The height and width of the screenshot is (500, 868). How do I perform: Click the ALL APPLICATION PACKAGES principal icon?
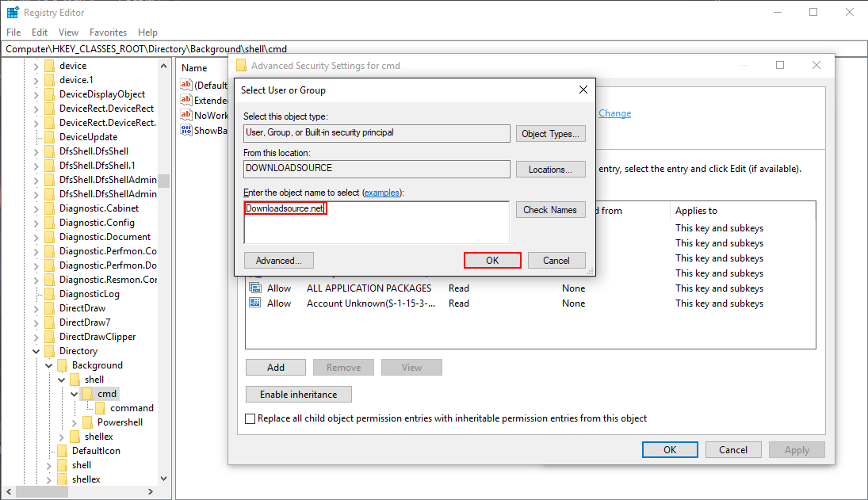click(x=254, y=288)
